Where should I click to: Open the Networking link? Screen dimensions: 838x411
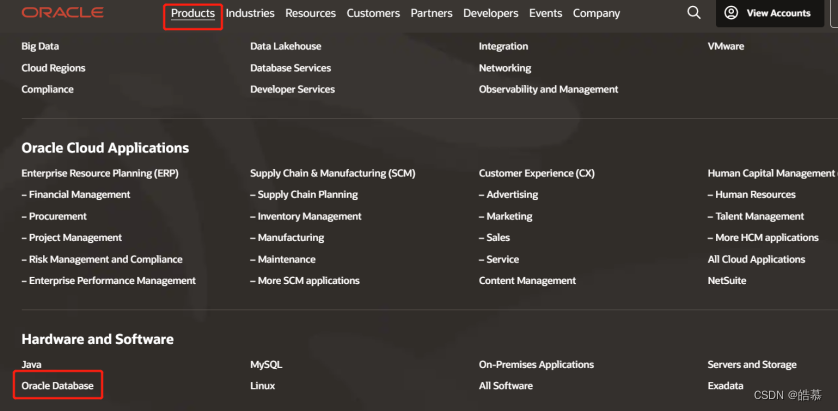(x=505, y=68)
